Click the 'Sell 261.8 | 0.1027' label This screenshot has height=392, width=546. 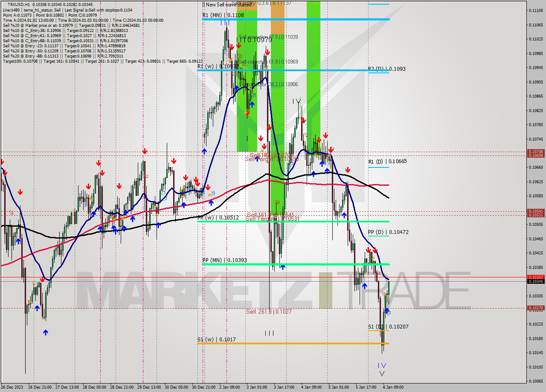click(269, 311)
